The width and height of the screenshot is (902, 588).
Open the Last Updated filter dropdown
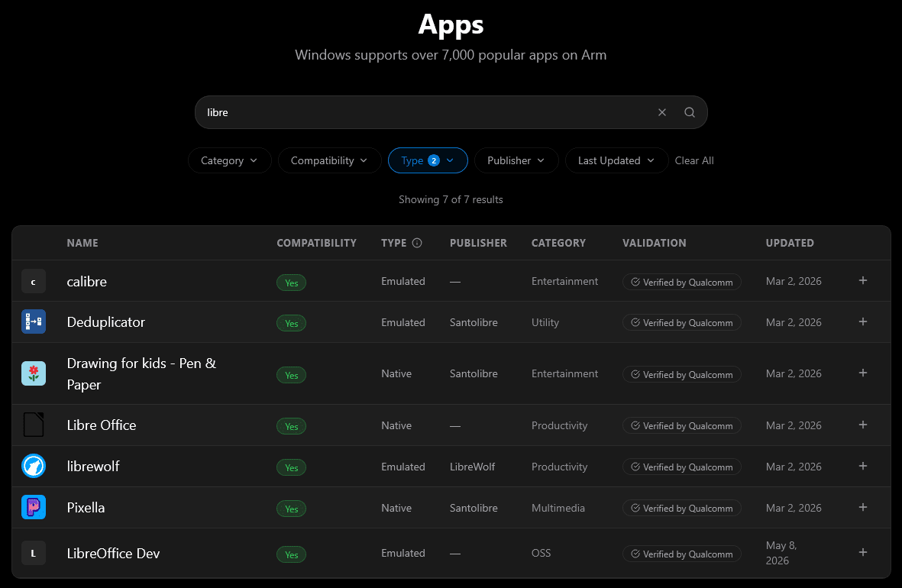[x=616, y=160]
